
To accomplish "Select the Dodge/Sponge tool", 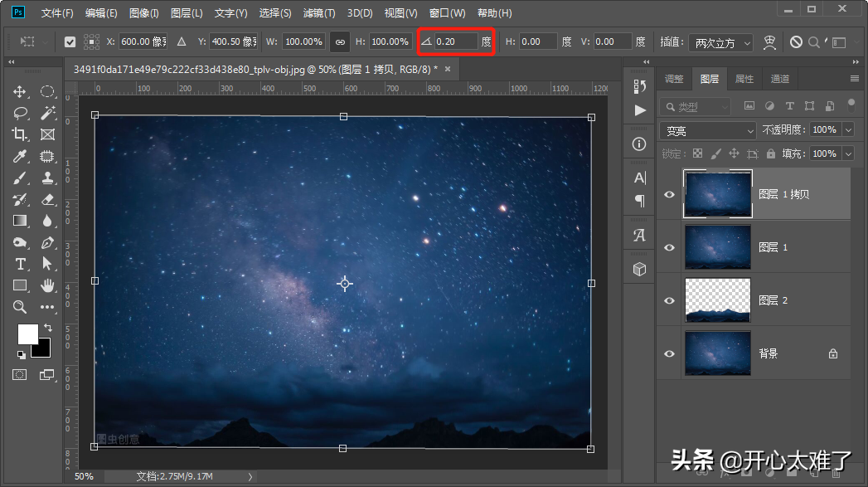I will [20, 242].
